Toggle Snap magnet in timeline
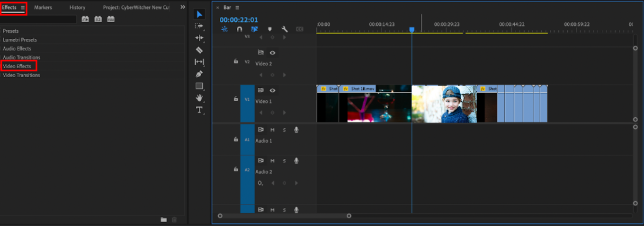 [240, 29]
